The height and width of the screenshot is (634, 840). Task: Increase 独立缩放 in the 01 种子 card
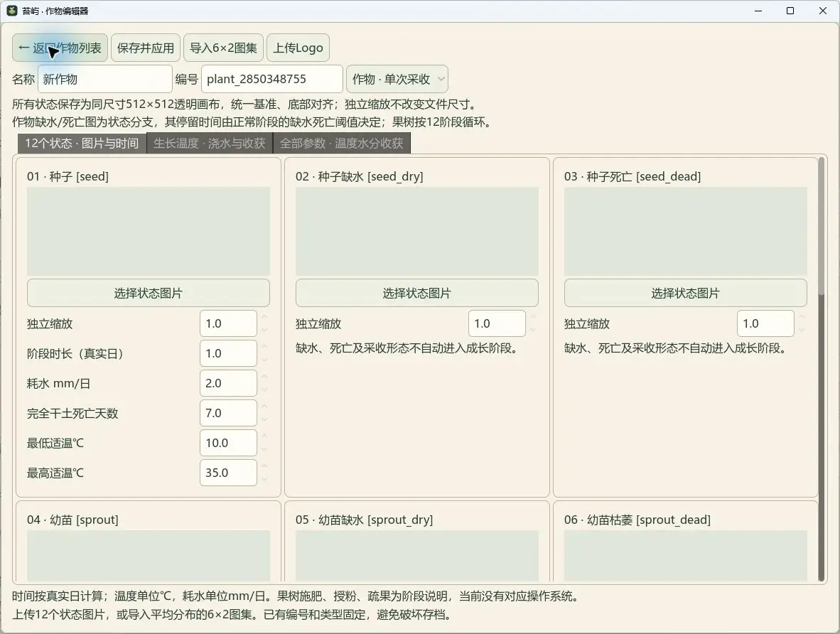coord(264,317)
